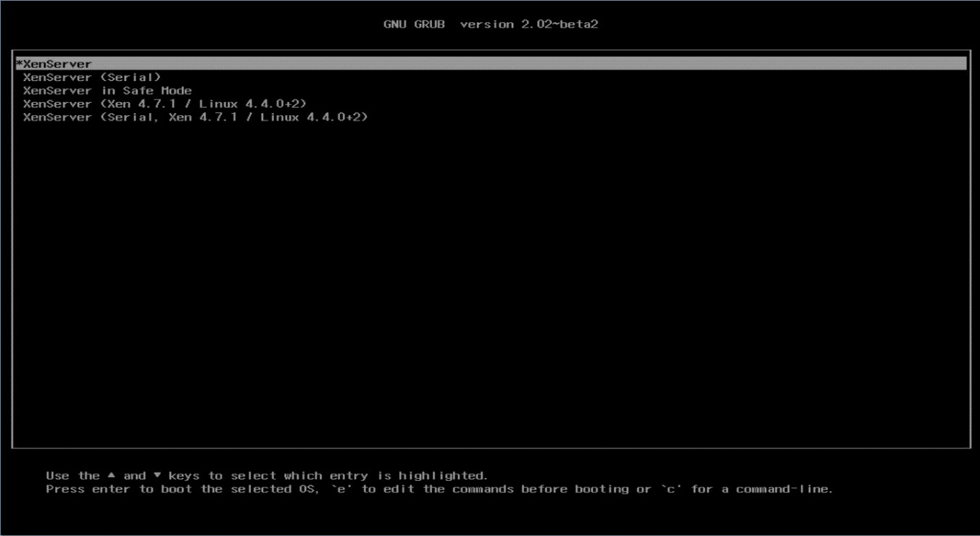Click the 'Use the keys to select' hint line

tap(267, 476)
